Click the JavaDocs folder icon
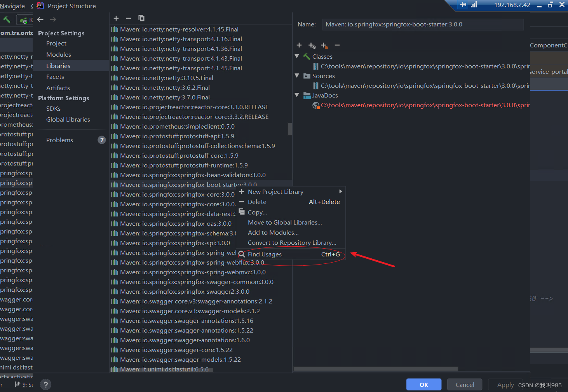This screenshot has width=568, height=392. coord(307,96)
